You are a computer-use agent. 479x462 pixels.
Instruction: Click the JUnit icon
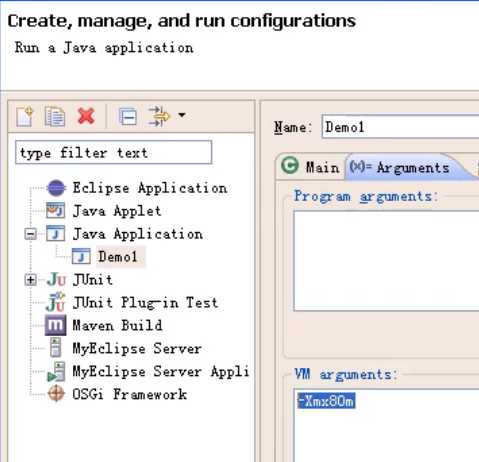pyautogui.click(x=56, y=280)
